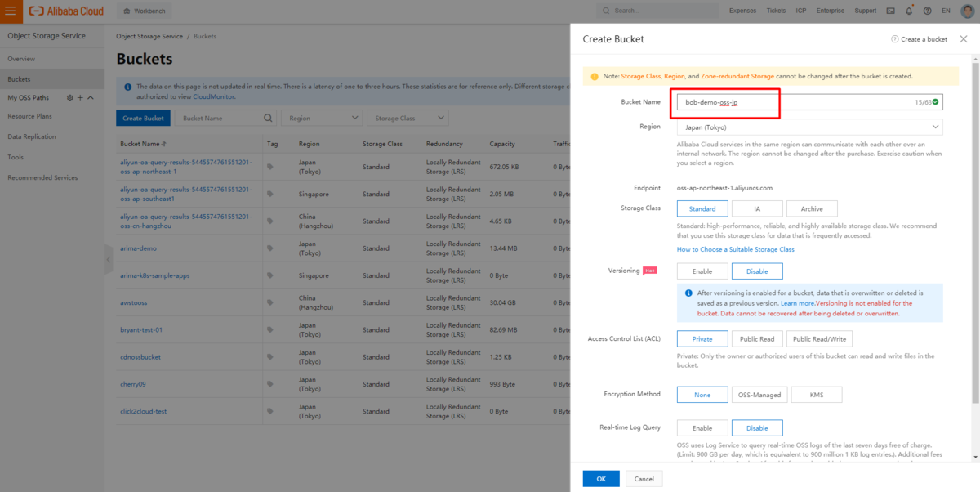Click the tag icon for arima-k8s-sample-apps
980x492 pixels.
click(x=271, y=275)
